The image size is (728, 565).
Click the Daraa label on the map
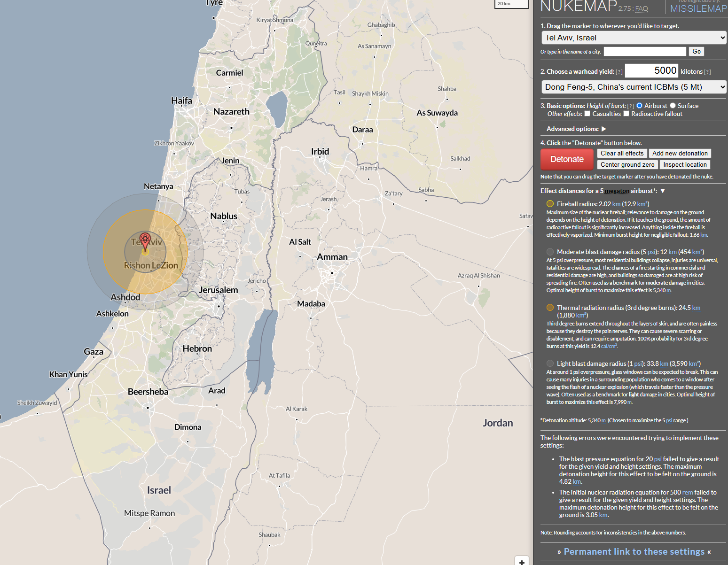(x=363, y=130)
